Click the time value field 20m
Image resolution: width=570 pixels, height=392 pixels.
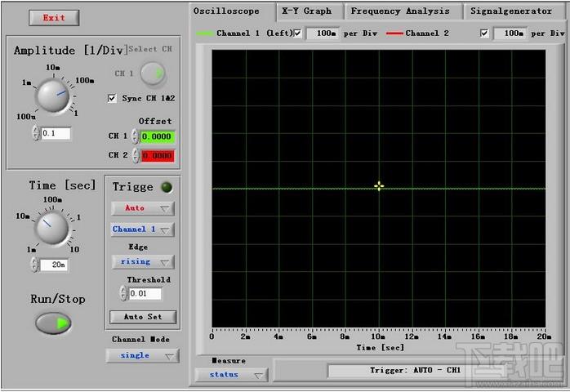[54, 265]
